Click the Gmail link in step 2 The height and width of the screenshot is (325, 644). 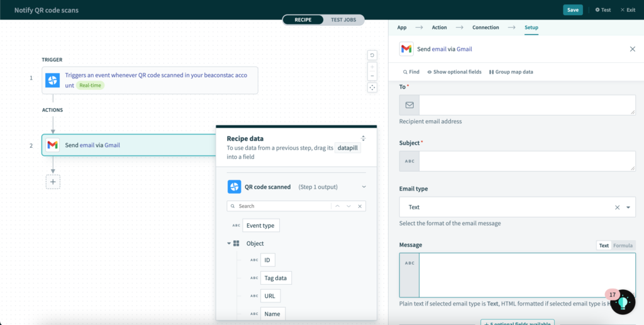coord(112,145)
